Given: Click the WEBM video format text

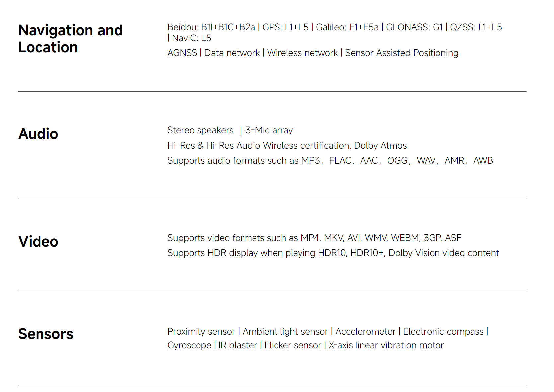Looking at the screenshot, I should 405,238.
